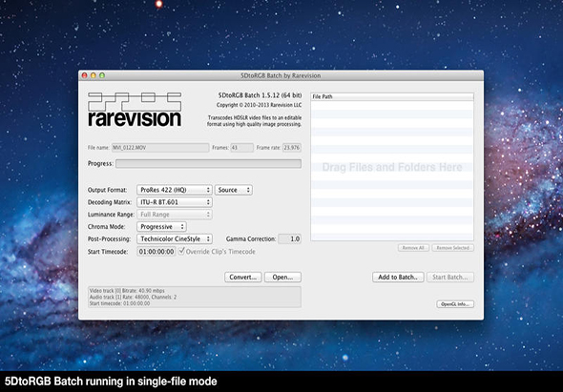563x392 pixels.
Task: Click the Frame rate field 23.976
Action: point(292,148)
